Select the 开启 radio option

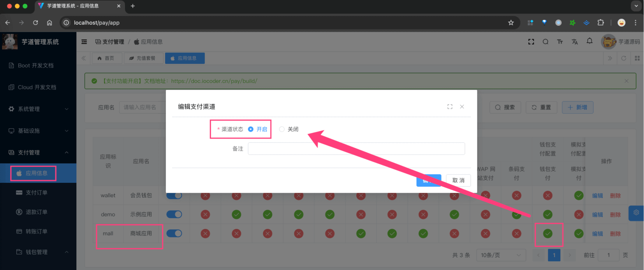251,129
